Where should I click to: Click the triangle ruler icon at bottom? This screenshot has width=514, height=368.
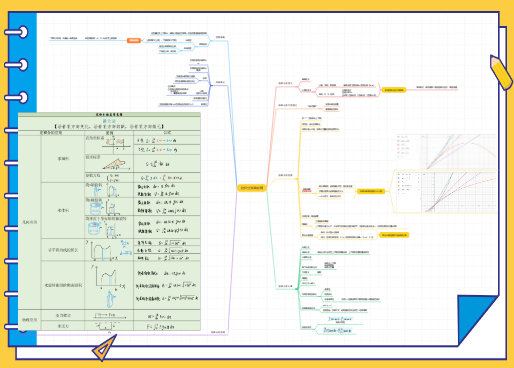point(104,348)
